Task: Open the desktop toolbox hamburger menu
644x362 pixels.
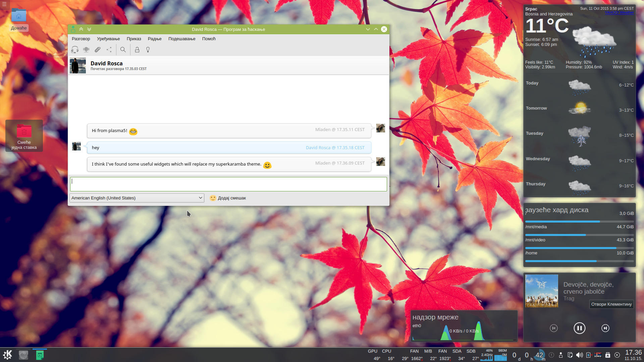Action: point(4,4)
